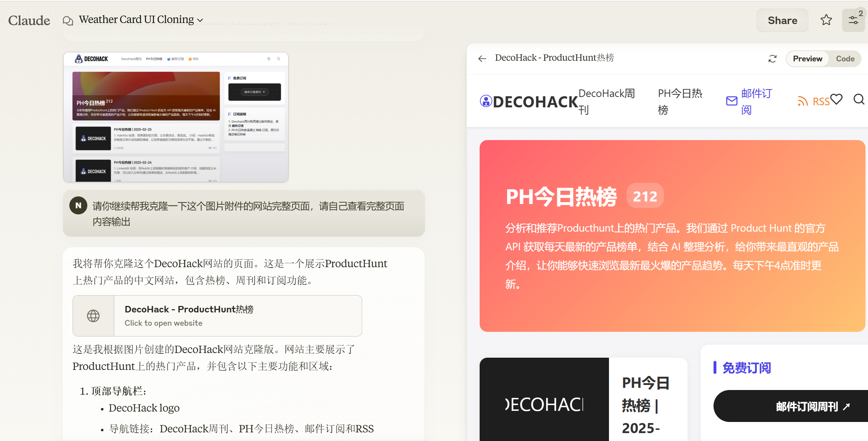Image resolution: width=868 pixels, height=441 pixels.
Task: Open DecoHack - ProductHunt热榜 artifact card
Action: (x=217, y=316)
